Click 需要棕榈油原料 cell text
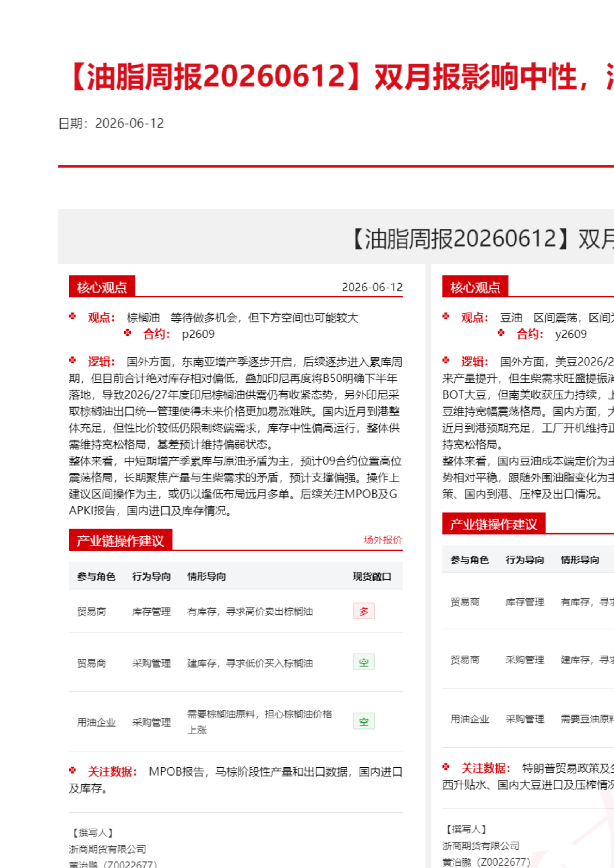Image resolution: width=614 pixels, height=868 pixels. (259, 722)
